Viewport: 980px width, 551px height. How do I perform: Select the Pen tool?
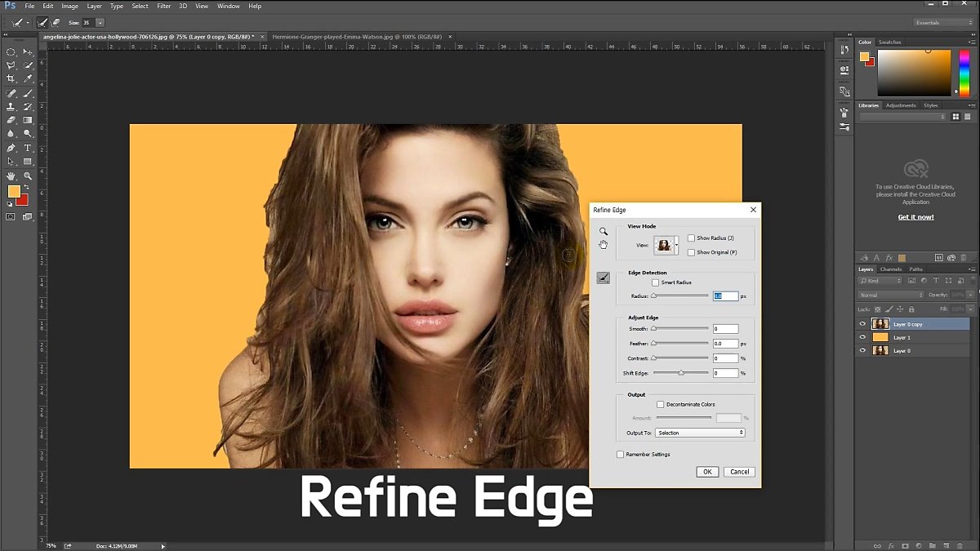[x=11, y=148]
